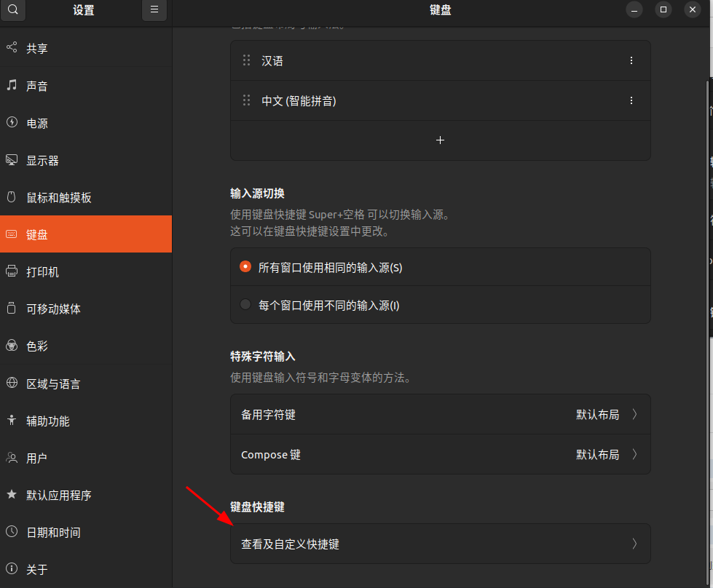Viewport: 713px width, 588px height.
Task: Open the three-dot menu for 中文 (智能拼音)
Action: click(x=631, y=100)
